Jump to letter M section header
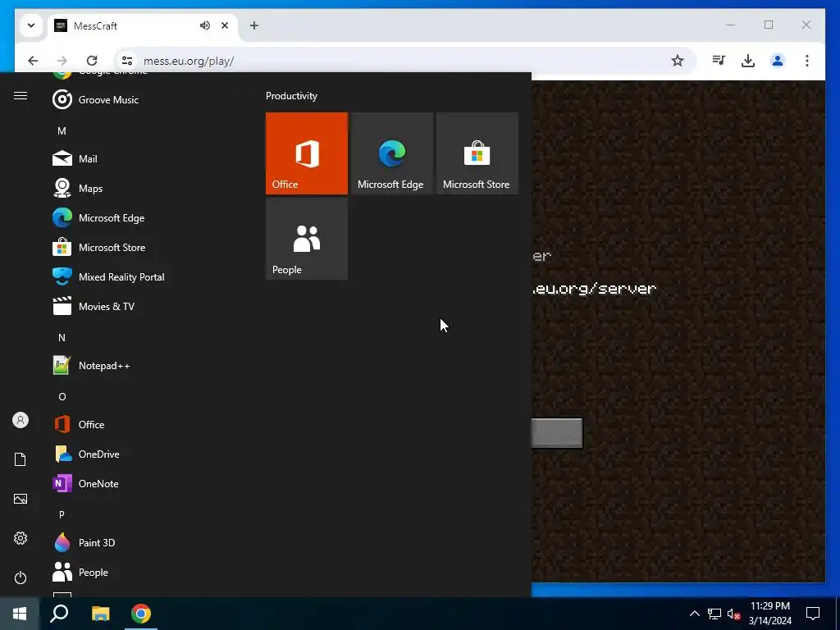 point(62,130)
